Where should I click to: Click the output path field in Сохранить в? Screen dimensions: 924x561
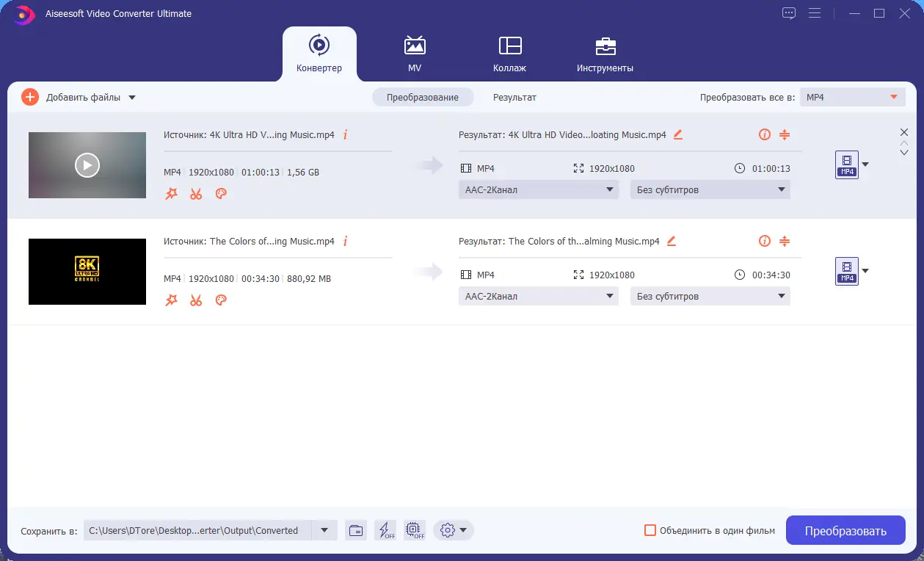pos(198,530)
